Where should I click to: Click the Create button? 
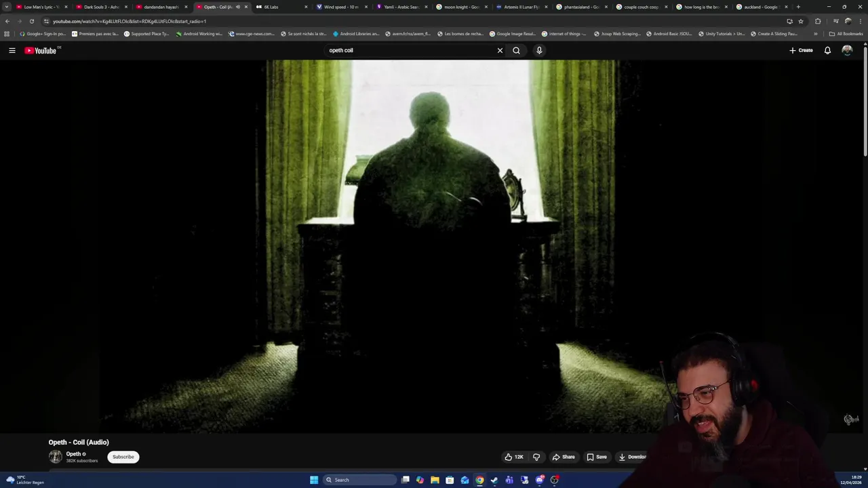click(801, 50)
